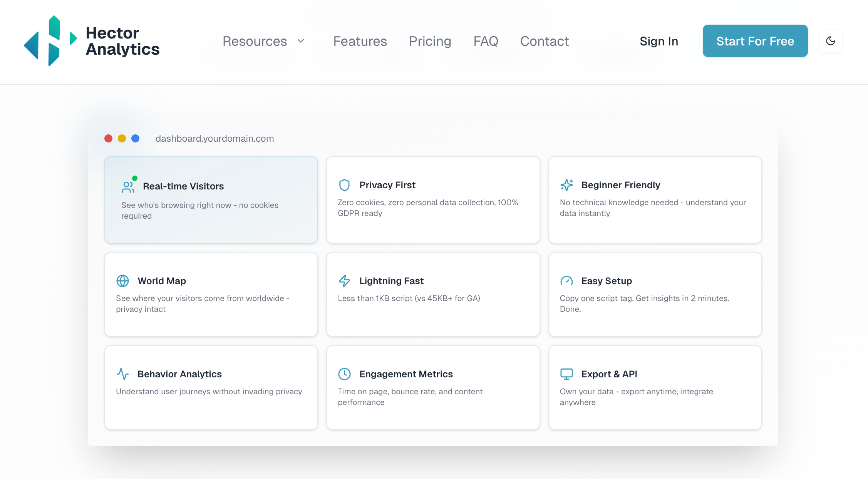Go to the Pricing page
868x479 pixels.
coord(430,41)
